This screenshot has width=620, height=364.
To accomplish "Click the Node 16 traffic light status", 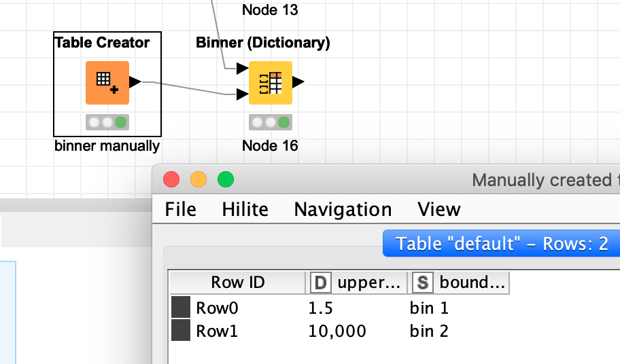I will pyautogui.click(x=271, y=122).
